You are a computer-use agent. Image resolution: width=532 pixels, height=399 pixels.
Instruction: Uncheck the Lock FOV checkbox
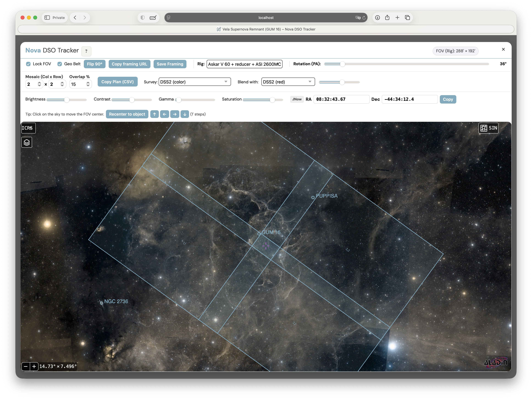28,64
